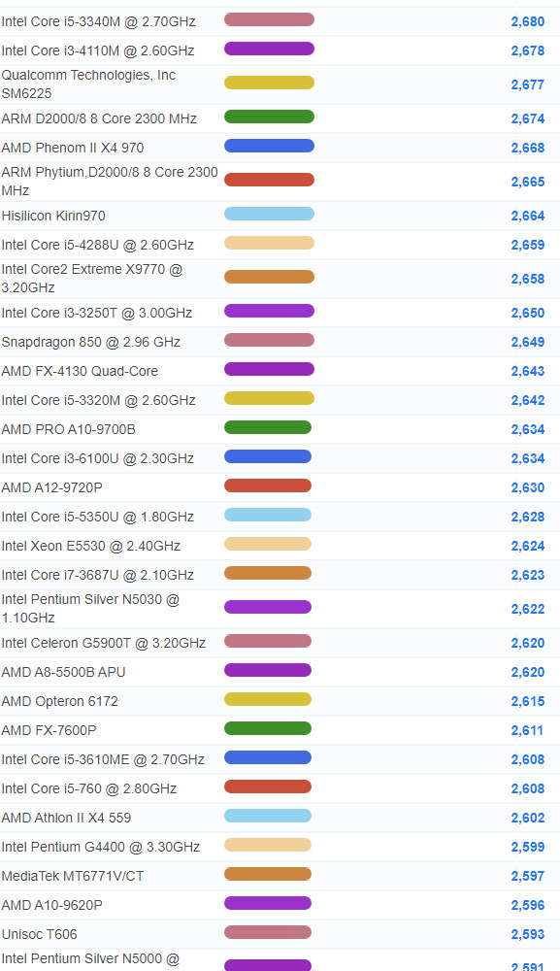The width and height of the screenshot is (560, 971).
Task: Select the AMD A12-9720P entry
Action: 52,488
